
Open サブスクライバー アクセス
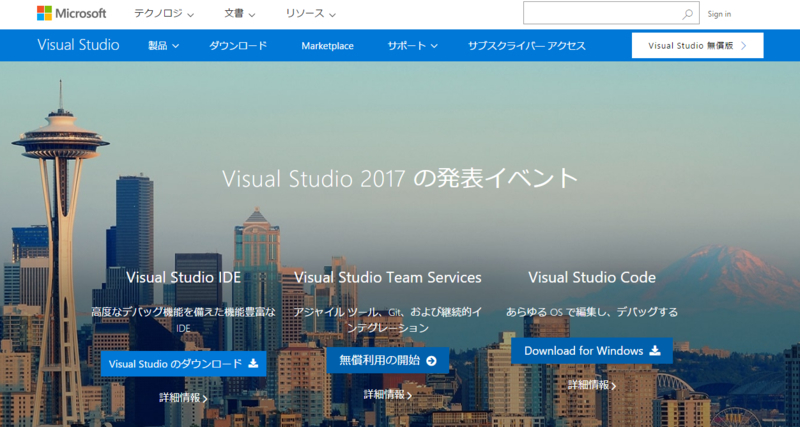(x=527, y=46)
